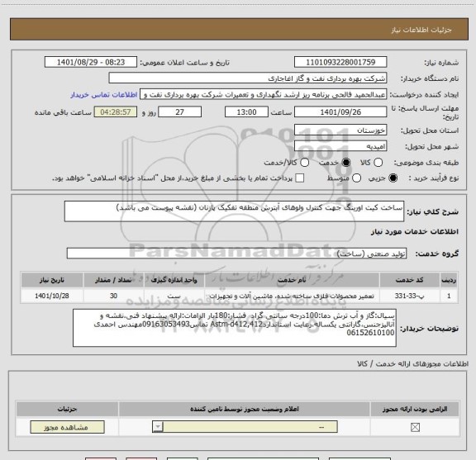
Task: Click the اطلاعات مجوزهای ارائه خدمت heading
Action: [413, 363]
